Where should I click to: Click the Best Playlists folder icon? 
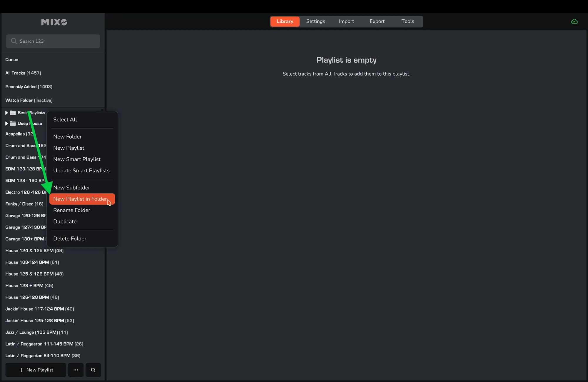[13, 113]
